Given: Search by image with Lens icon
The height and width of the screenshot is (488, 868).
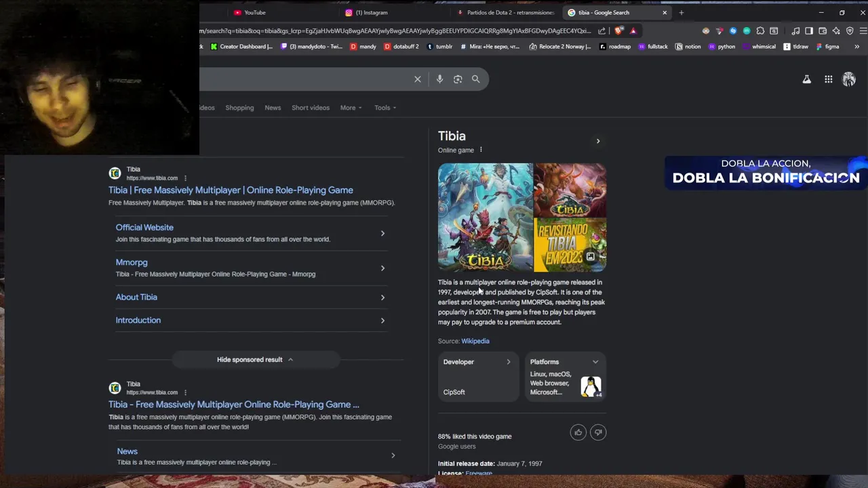Looking at the screenshot, I should [x=458, y=79].
